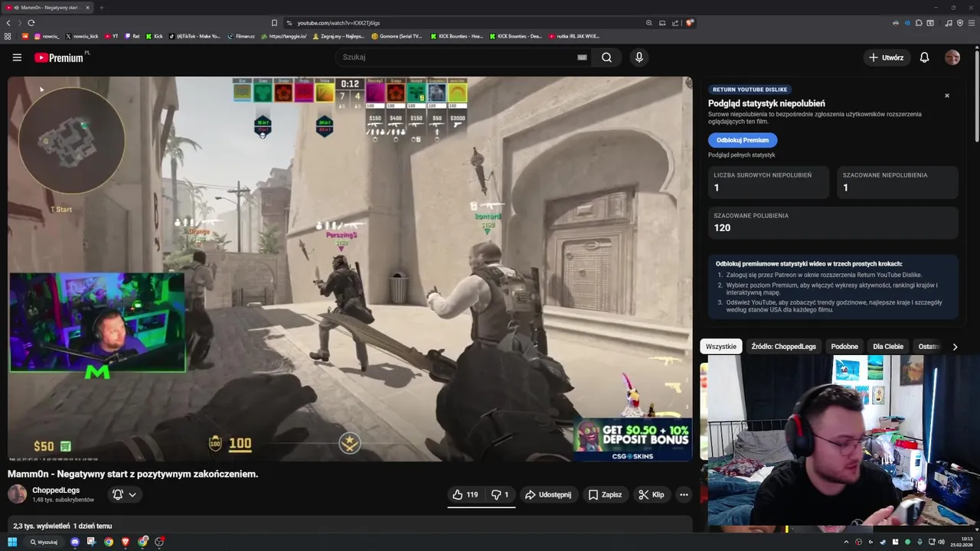Image resolution: width=980 pixels, height=551 pixels.
Task: Click the bookmark icon in address bar
Action: click(x=274, y=23)
